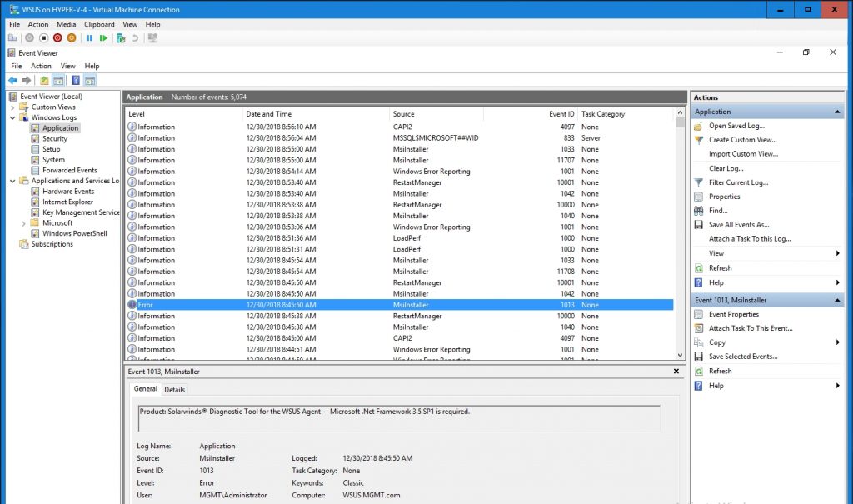The image size is (853, 504).
Task: Open the Event Viewer File menu
Action: click(x=17, y=66)
